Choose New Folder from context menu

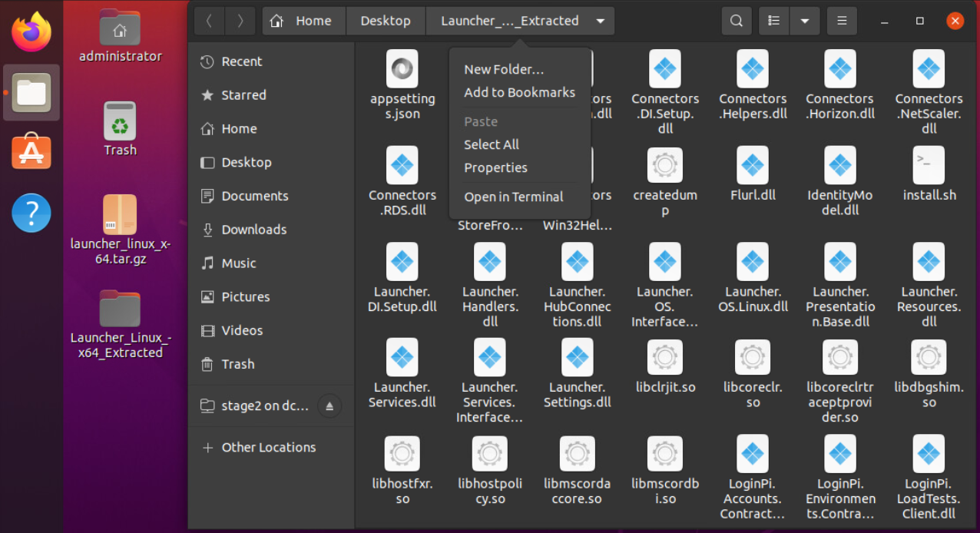(503, 69)
